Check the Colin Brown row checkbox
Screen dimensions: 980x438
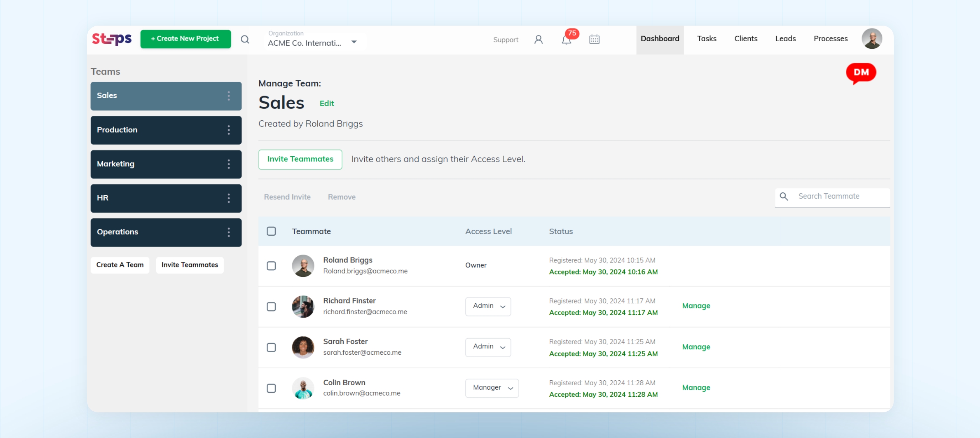[271, 388]
